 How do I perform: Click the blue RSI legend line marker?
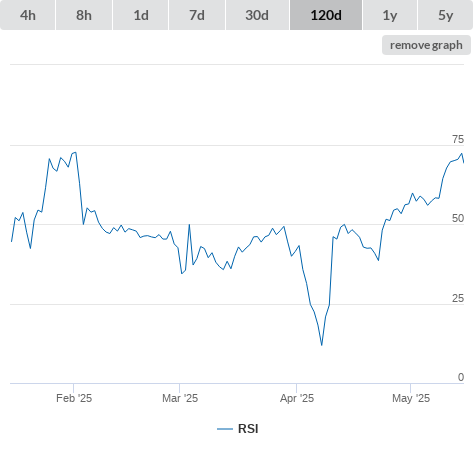(225, 429)
